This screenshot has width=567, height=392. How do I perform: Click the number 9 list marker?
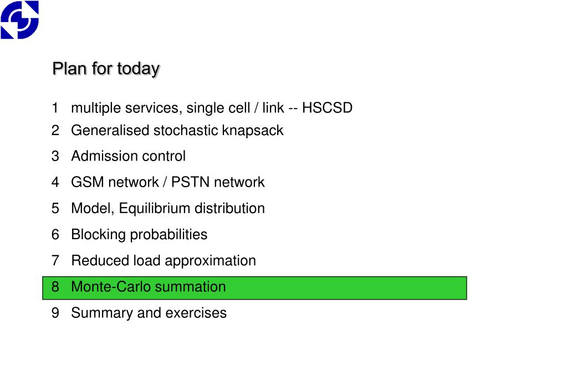[x=55, y=313]
